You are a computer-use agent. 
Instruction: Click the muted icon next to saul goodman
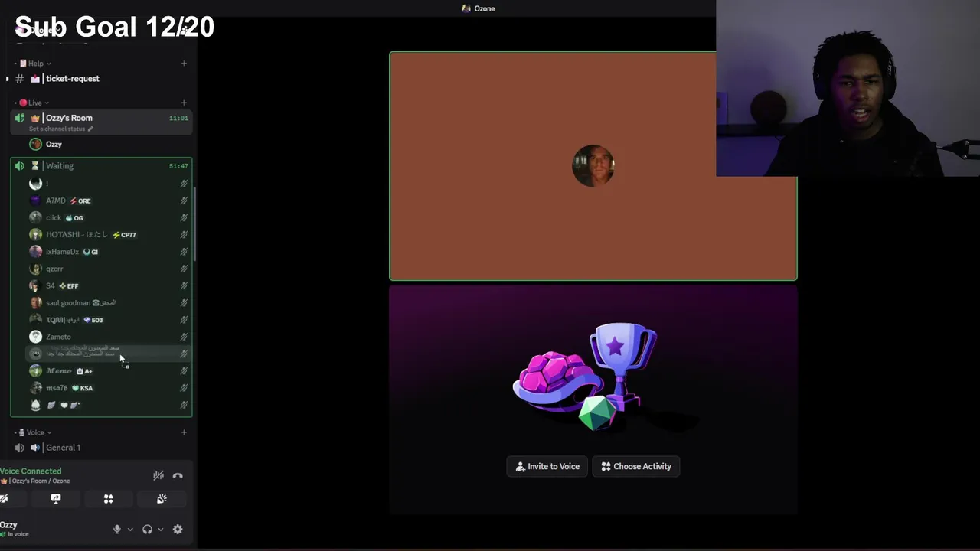tap(184, 303)
